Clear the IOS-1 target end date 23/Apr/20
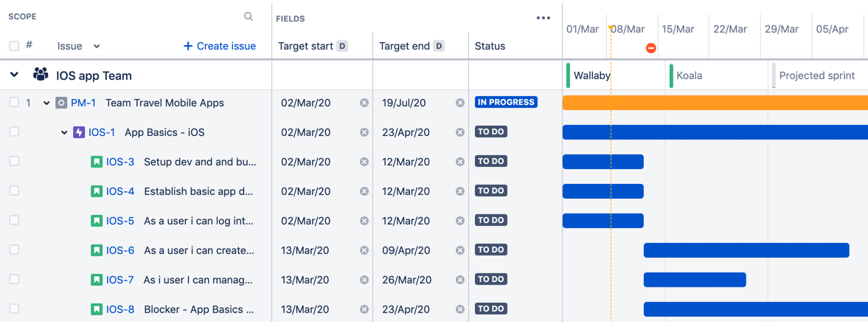868x322 pixels. pyautogui.click(x=460, y=132)
